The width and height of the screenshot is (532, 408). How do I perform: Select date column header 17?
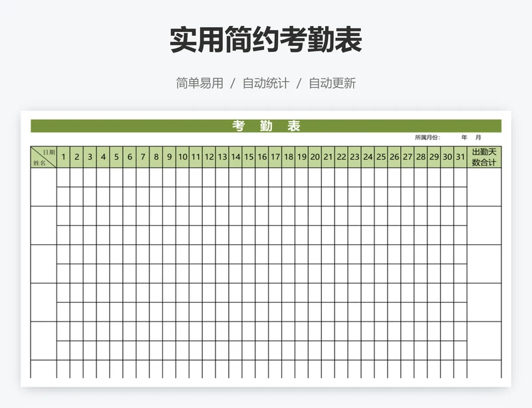275,157
